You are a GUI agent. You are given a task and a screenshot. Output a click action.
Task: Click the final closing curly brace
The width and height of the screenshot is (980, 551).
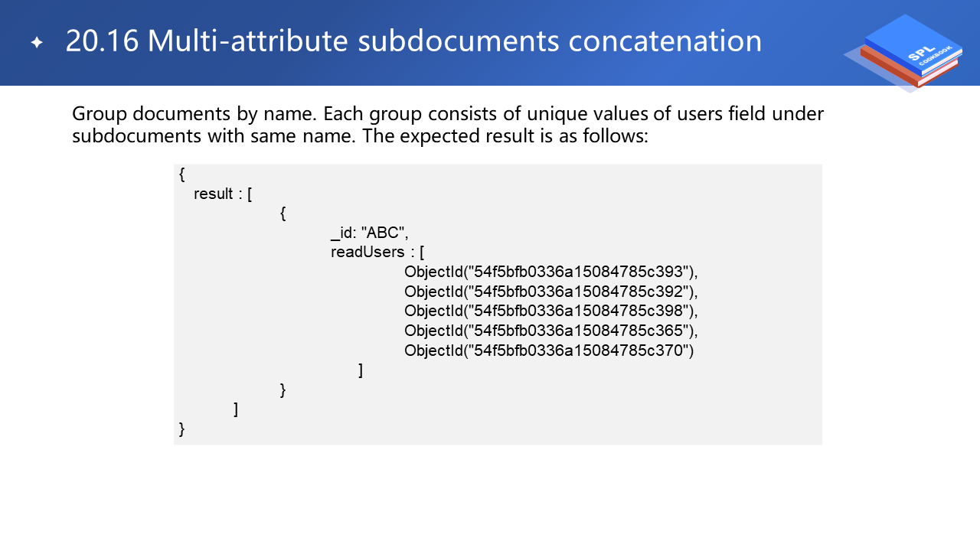pos(182,429)
